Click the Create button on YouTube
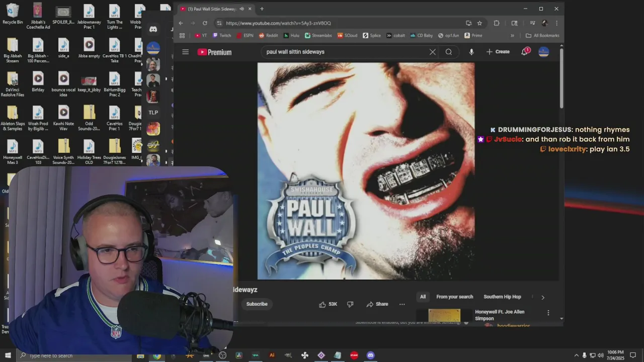This screenshot has height=362, width=644. pos(498,52)
